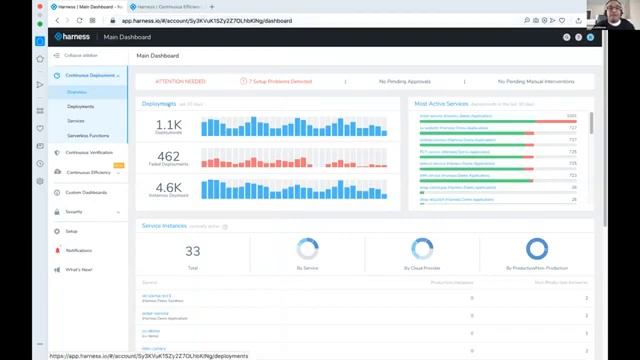Collapse the Continuous Deployment section
Screen dimensions: 640x360
click(x=118, y=76)
